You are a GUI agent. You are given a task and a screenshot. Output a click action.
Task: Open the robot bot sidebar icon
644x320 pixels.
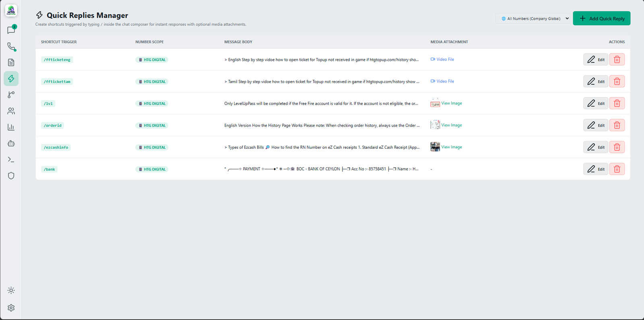pyautogui.click(x=11, y=143)
